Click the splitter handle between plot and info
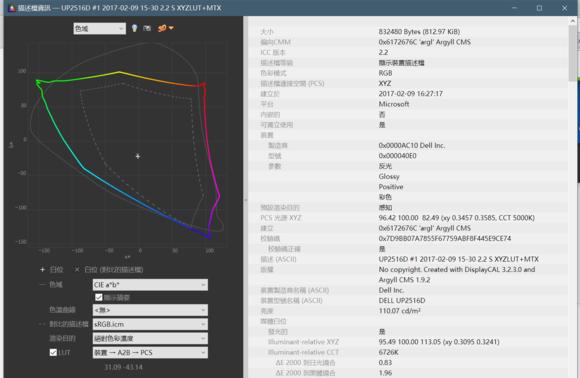This screenshot has height=378, width=580. 245,200
